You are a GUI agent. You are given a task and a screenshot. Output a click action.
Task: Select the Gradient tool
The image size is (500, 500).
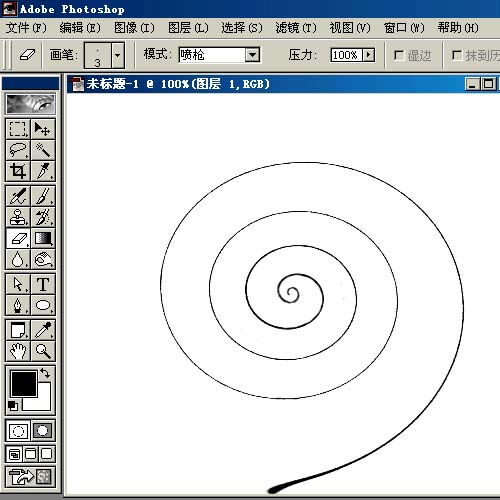coord(43,238)
